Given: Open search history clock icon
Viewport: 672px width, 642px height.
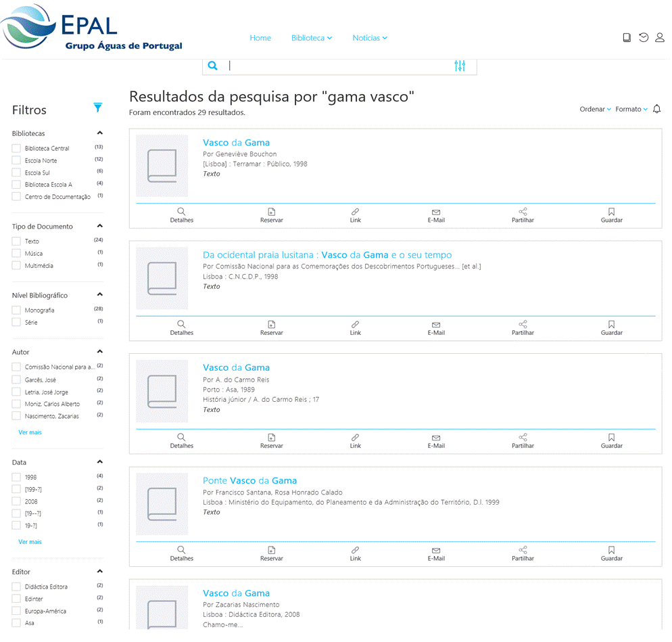Looking at the screenshot, I should point(644,38).
